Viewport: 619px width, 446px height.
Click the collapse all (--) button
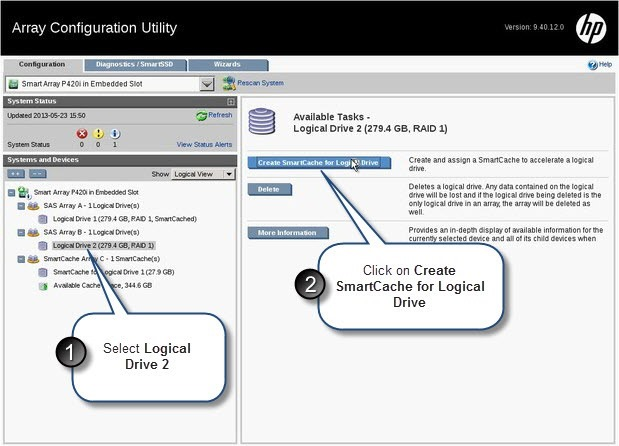38,174
